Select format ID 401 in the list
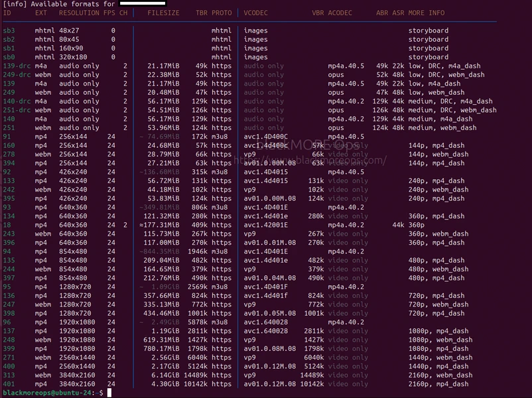532x398 pixels. click(x=9, y=384)
